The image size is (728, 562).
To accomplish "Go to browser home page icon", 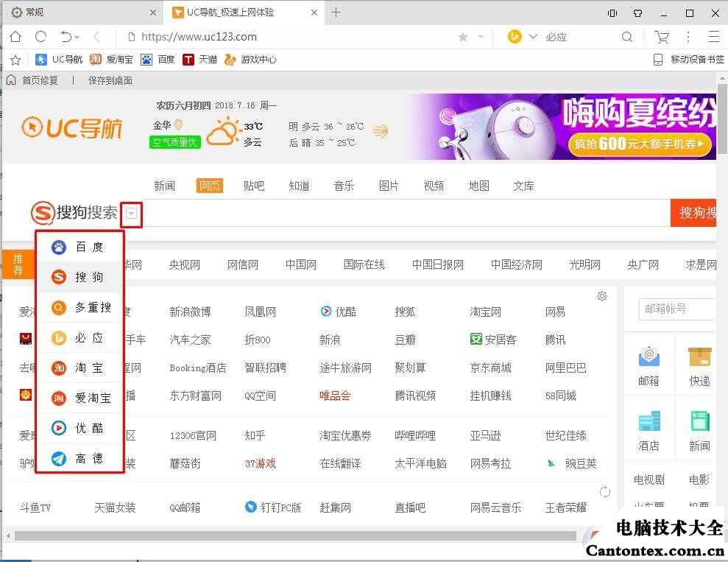I will (x=15, y=37).
